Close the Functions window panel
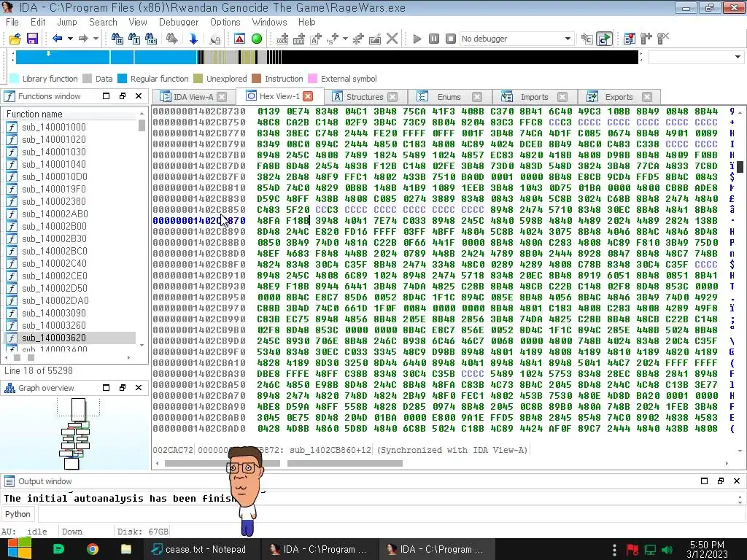The image size is (747, 560). [x=139, y=96]
